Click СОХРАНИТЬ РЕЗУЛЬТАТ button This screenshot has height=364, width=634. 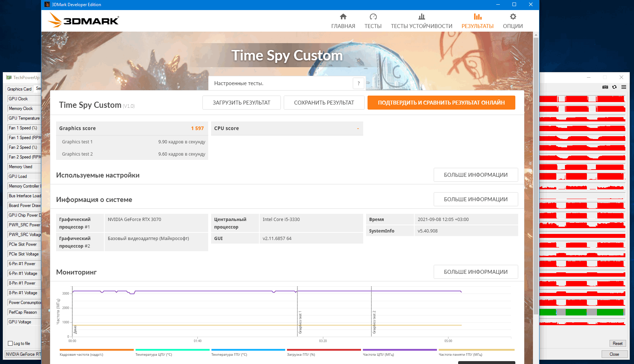pos(324,102)
